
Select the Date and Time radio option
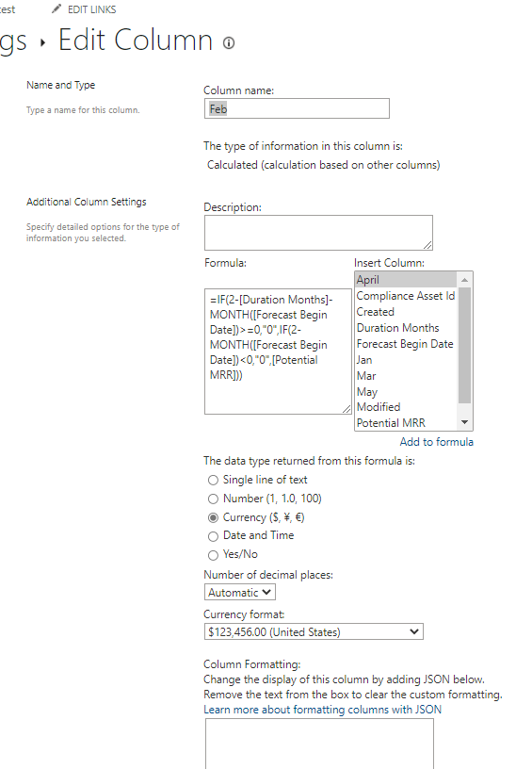pos(213,536)
